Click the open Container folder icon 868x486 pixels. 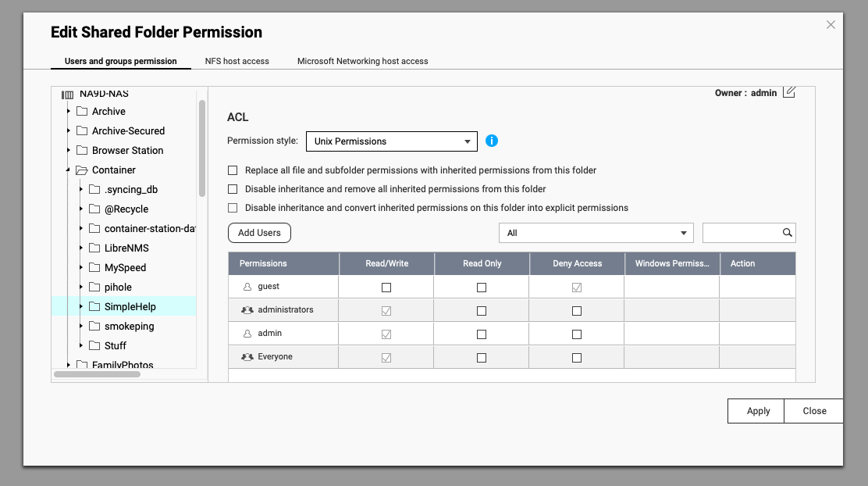click(x=82, y=170)
